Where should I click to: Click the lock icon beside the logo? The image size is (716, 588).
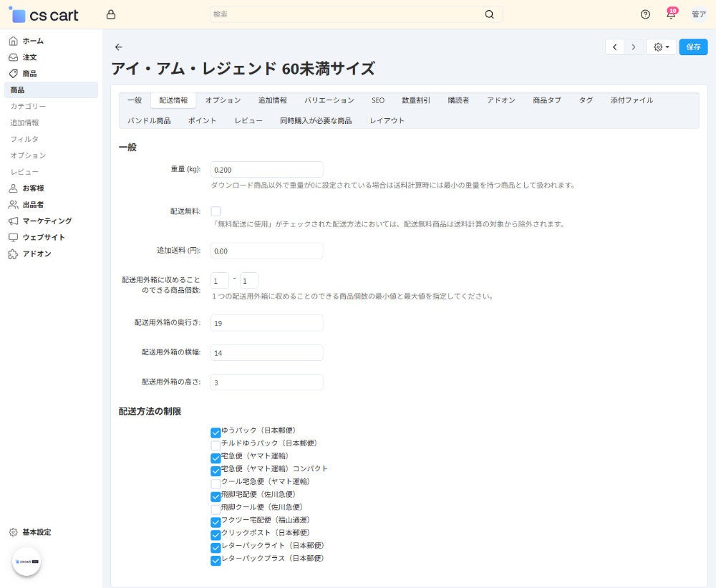point(111,14)
